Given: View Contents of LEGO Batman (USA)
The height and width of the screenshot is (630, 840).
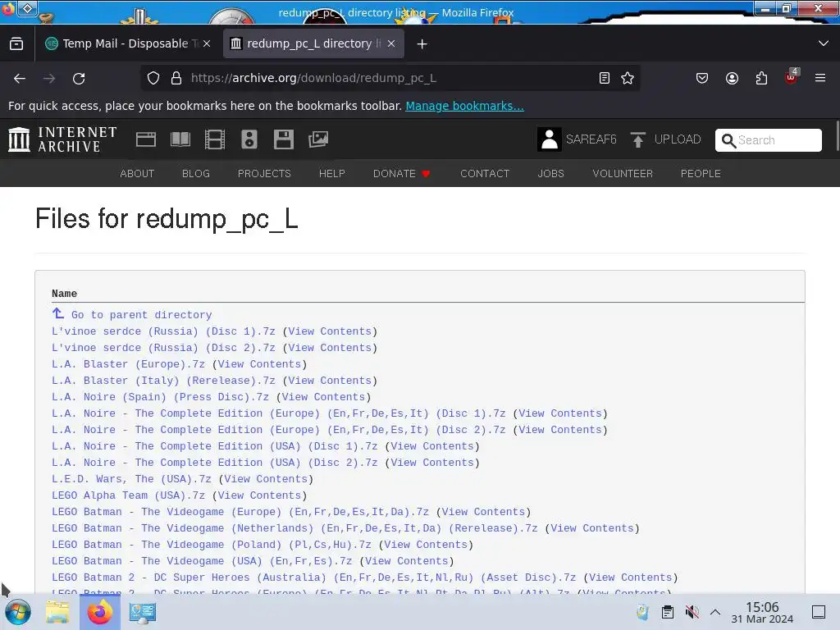Looking at the screenshot, I should (407, 561).
